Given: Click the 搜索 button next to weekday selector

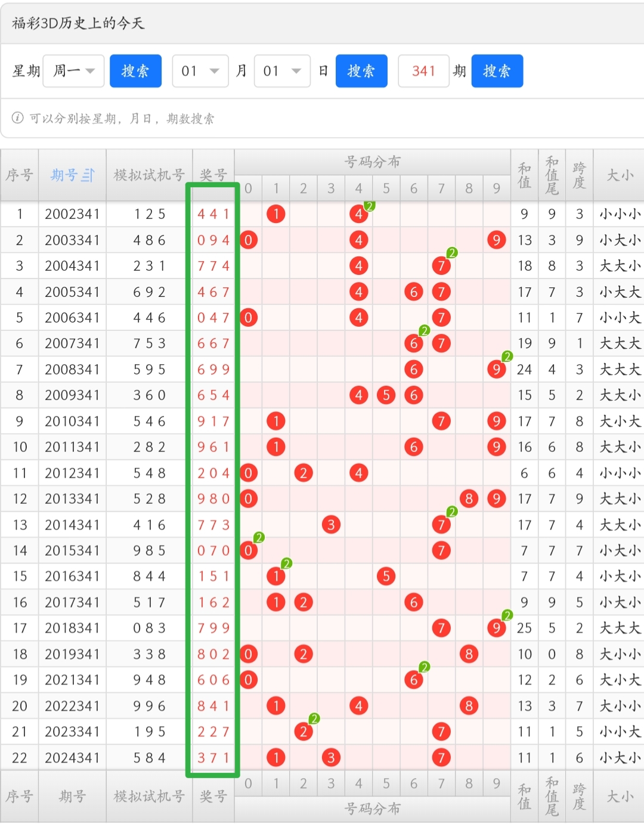Looking at the screenshot, I should [135, 71].
